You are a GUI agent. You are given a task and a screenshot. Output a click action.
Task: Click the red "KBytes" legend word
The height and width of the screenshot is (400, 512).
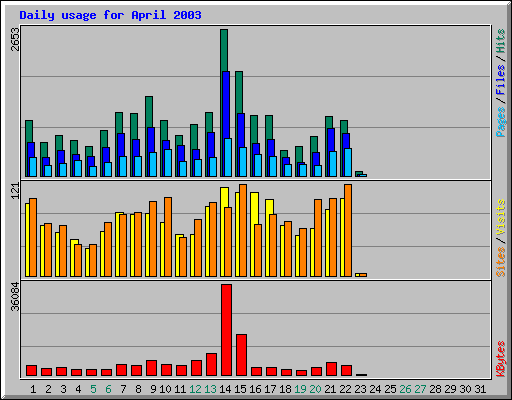[501, 359]
